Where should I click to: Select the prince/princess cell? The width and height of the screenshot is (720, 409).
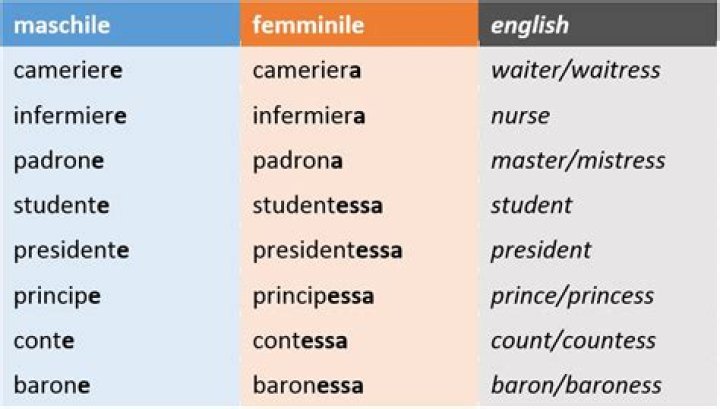(571, 296)
